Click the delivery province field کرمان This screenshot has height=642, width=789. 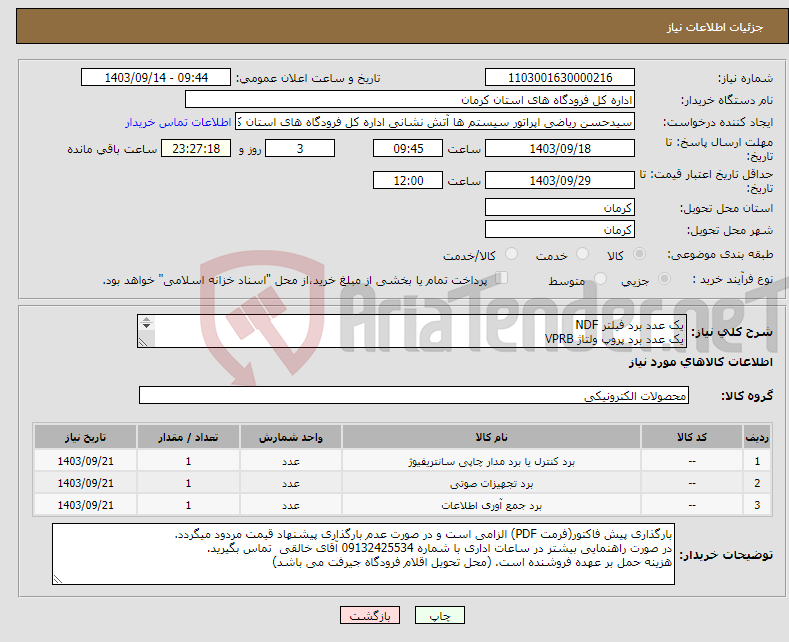click(560, 207)
